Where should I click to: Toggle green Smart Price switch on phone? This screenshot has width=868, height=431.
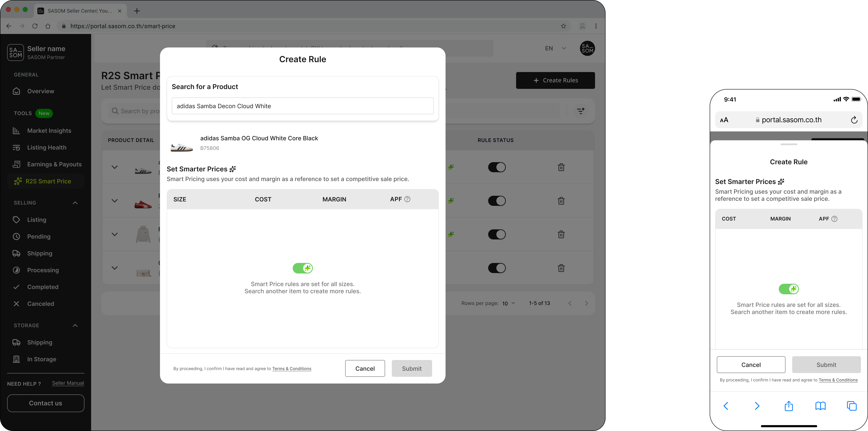(788, 289)
